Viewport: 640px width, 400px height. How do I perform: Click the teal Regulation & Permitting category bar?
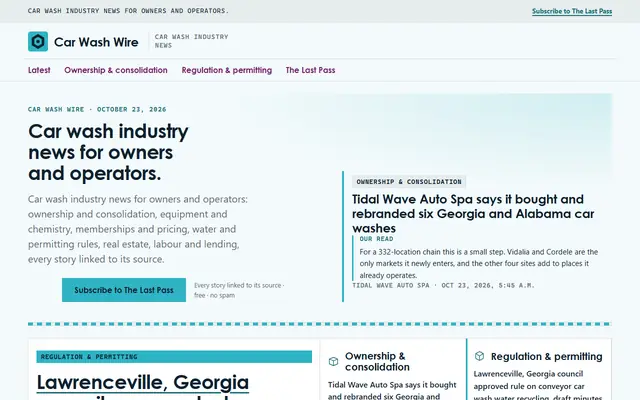coord(174,357)
